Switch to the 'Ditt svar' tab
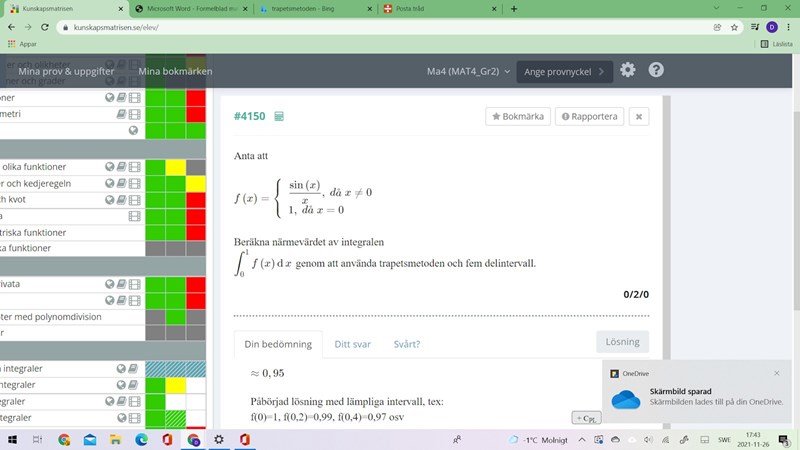The height and width of the screenshot is (450, 800). 352,344
